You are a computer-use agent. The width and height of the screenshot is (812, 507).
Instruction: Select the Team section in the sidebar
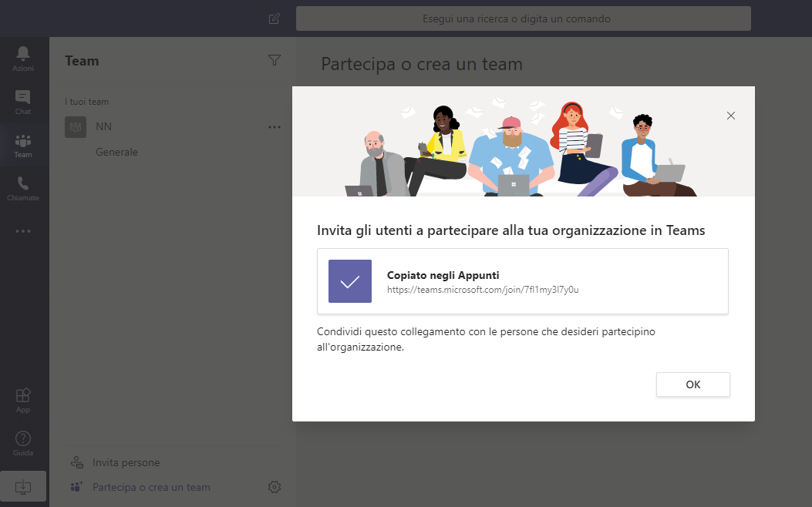pyautogui.click(x=23, y=146)
